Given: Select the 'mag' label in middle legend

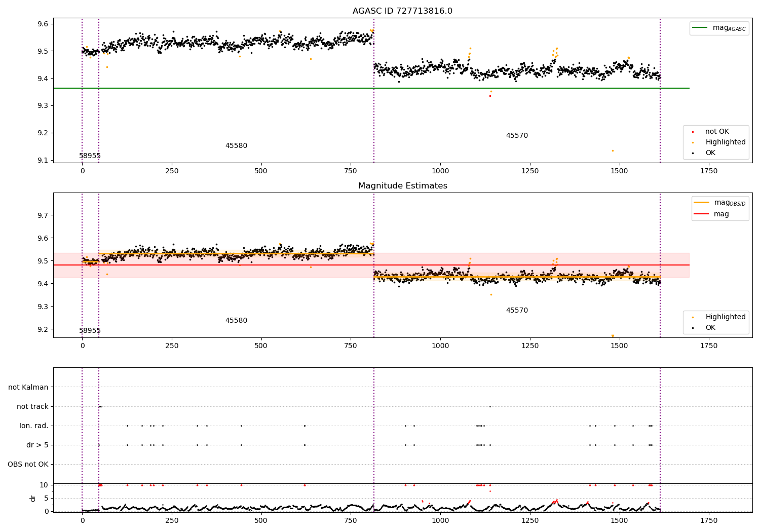Looking at the screenshot, I should [721, 214].
